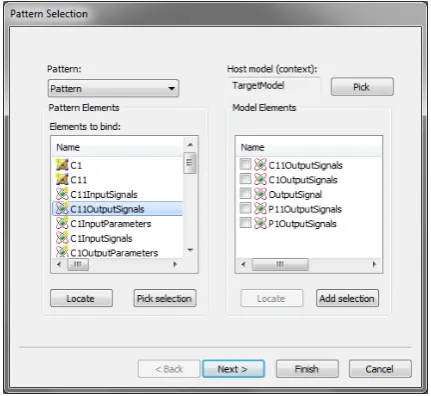Click the icon beside C1OutputParameters
The image size is (431, 396).
62,252
